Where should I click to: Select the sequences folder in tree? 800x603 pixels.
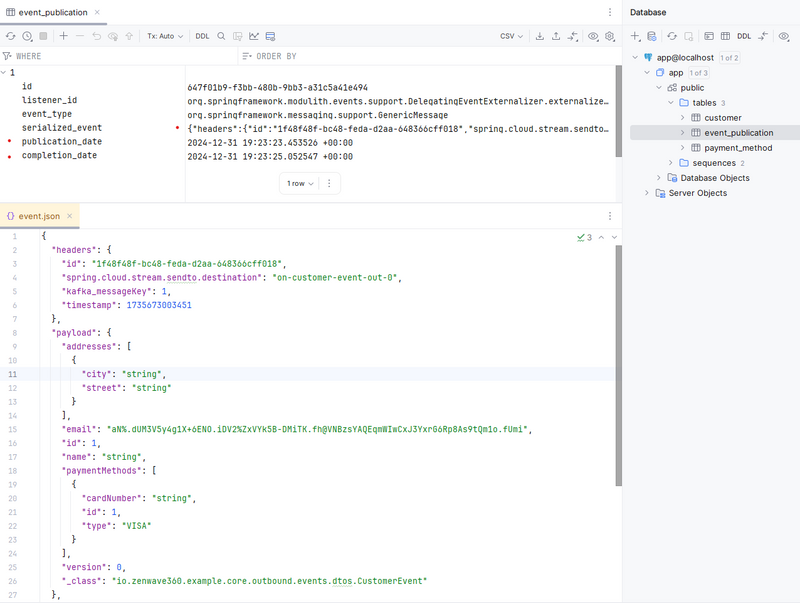714,163
